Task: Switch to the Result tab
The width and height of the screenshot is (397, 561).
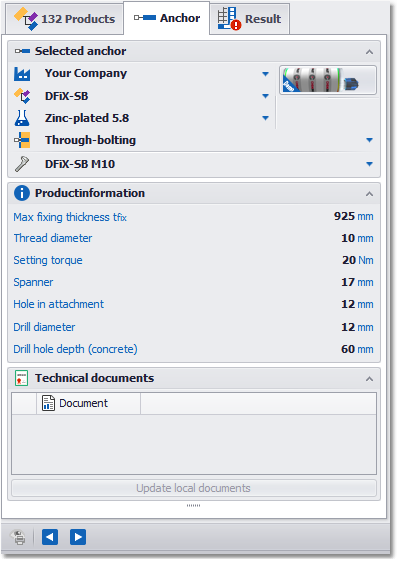Action: (x=250, y=19)
